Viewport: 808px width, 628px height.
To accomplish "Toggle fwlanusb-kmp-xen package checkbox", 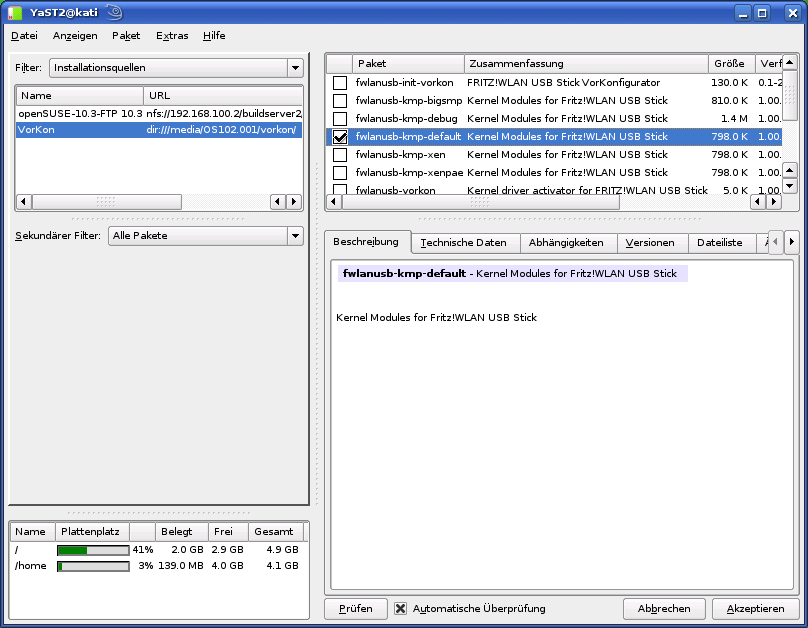I will [x=340, y=155].
